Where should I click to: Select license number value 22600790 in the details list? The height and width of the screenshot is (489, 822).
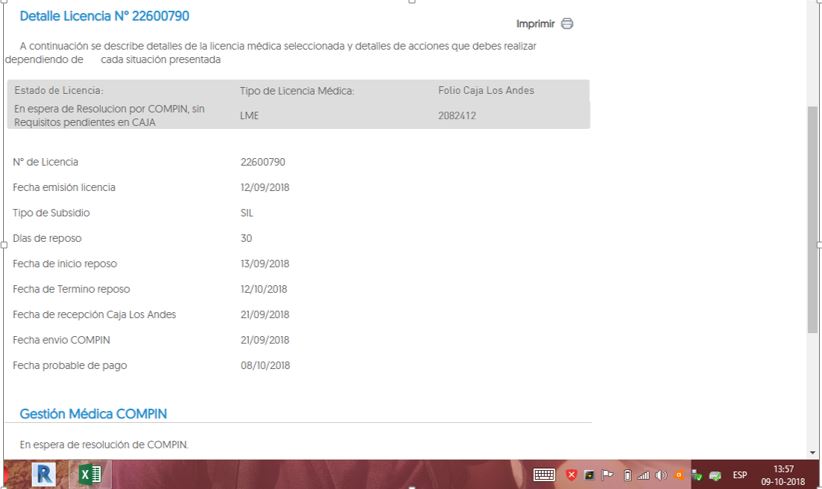(263, 162)
